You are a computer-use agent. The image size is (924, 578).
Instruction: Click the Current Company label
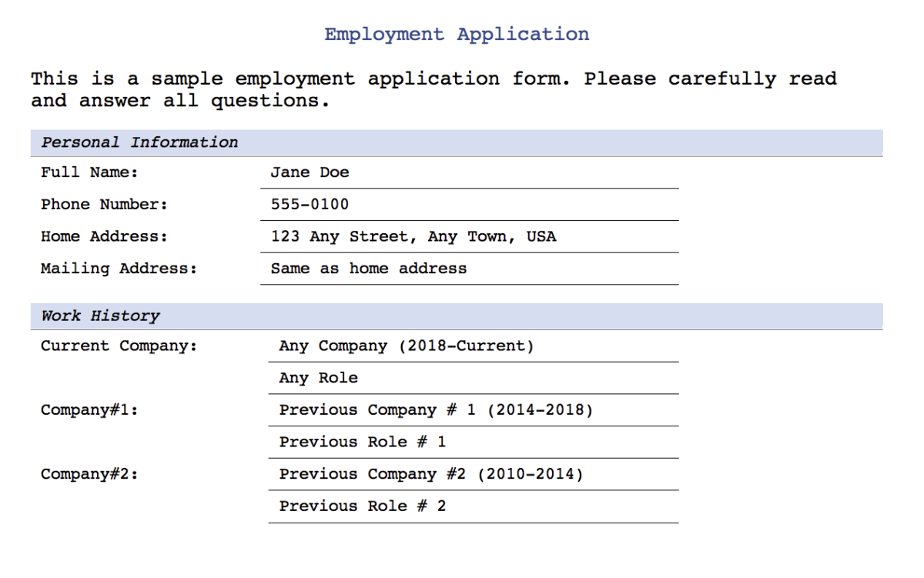pos(119,346)
